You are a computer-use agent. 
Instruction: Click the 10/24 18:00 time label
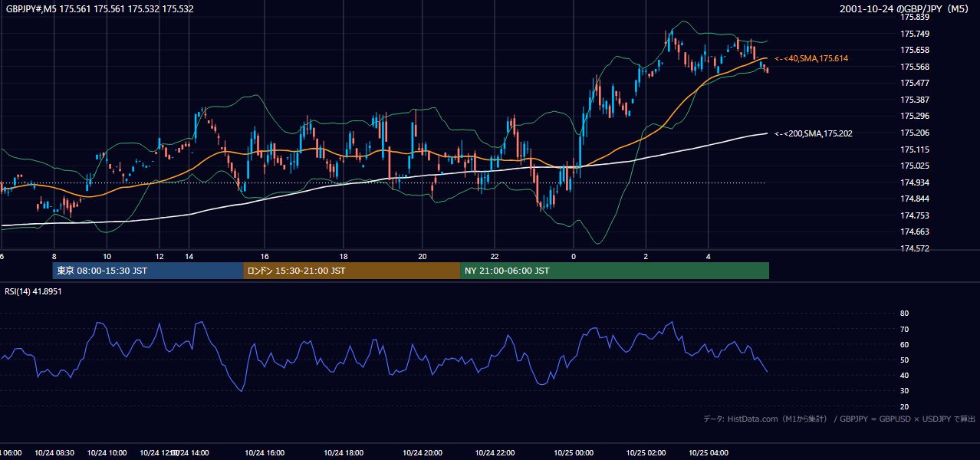[x=344, y=452]
